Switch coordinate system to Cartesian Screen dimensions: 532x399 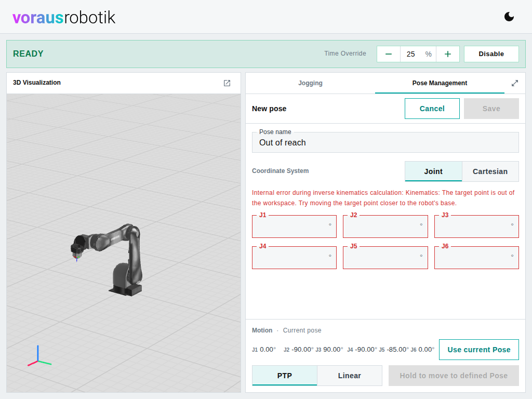(x=490, y=171)
